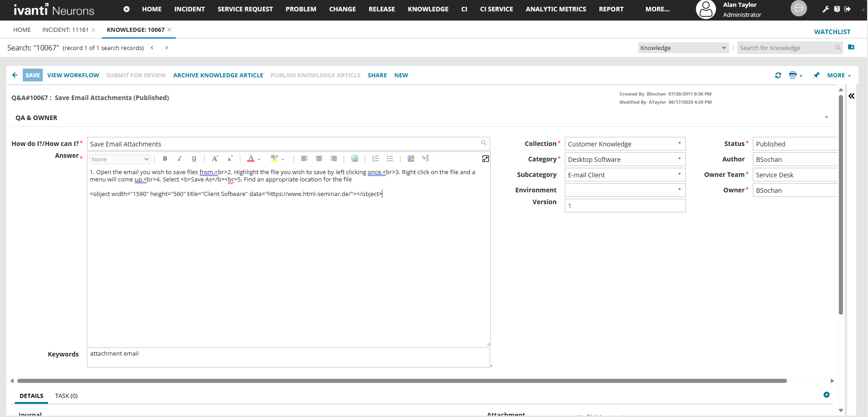Open the Watchlist link

tap(832, 32)
